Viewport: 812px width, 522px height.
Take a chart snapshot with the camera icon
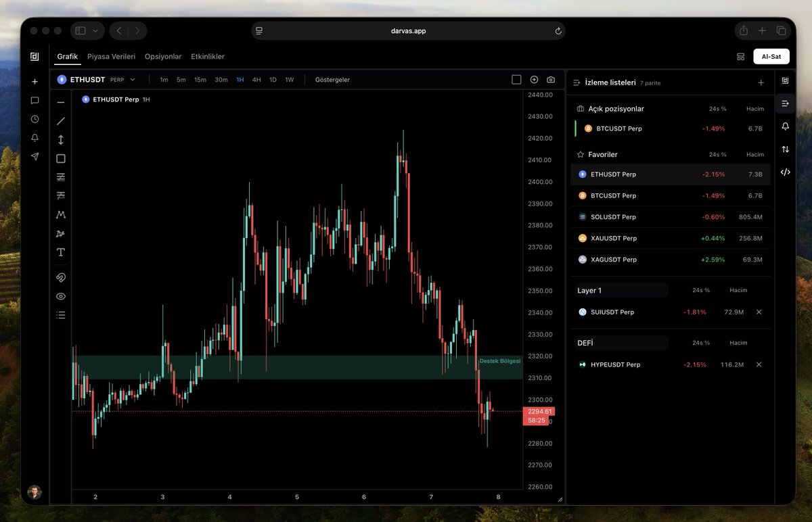(551, 80)
